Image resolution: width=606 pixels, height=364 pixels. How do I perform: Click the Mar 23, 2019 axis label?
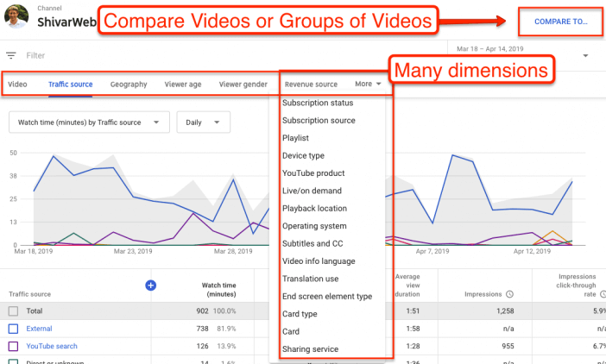[133, 251]
